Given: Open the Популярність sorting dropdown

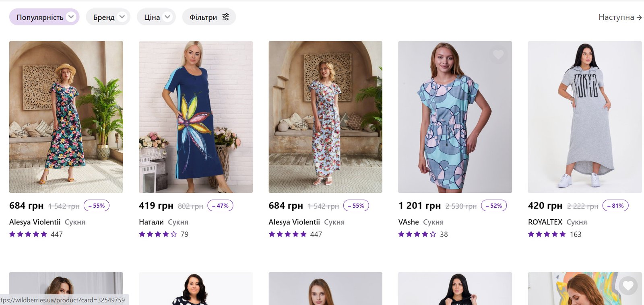Looking at the screenshot, I should pos(44,17).
